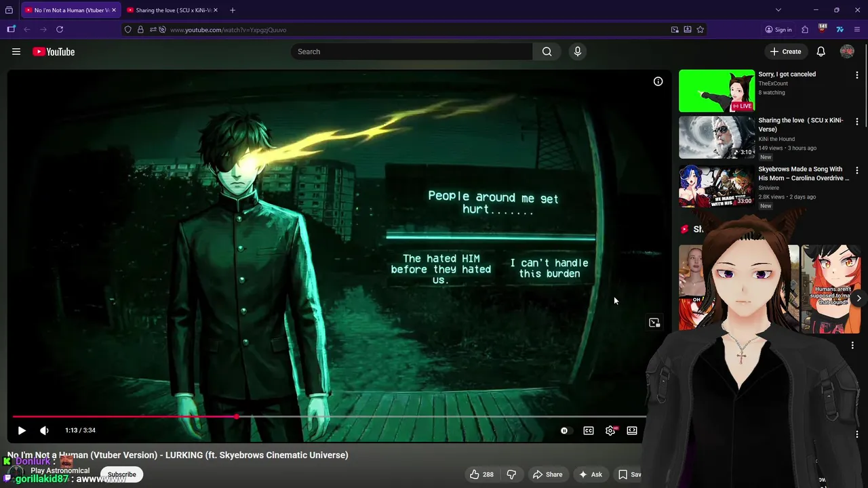This screenshot has width=868, height=488.
Task: Open KiNi the Hound channel link
Action: [776, 139]
